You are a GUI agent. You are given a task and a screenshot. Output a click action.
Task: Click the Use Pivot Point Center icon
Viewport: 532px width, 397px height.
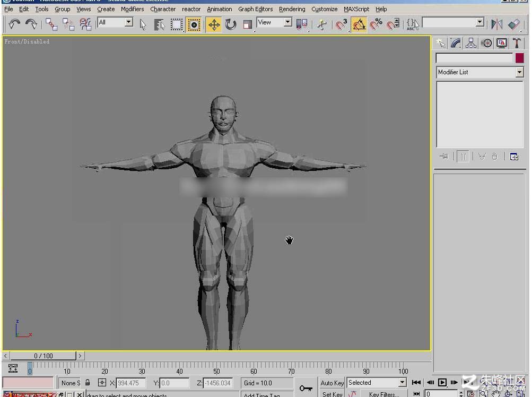click(302, 24)
